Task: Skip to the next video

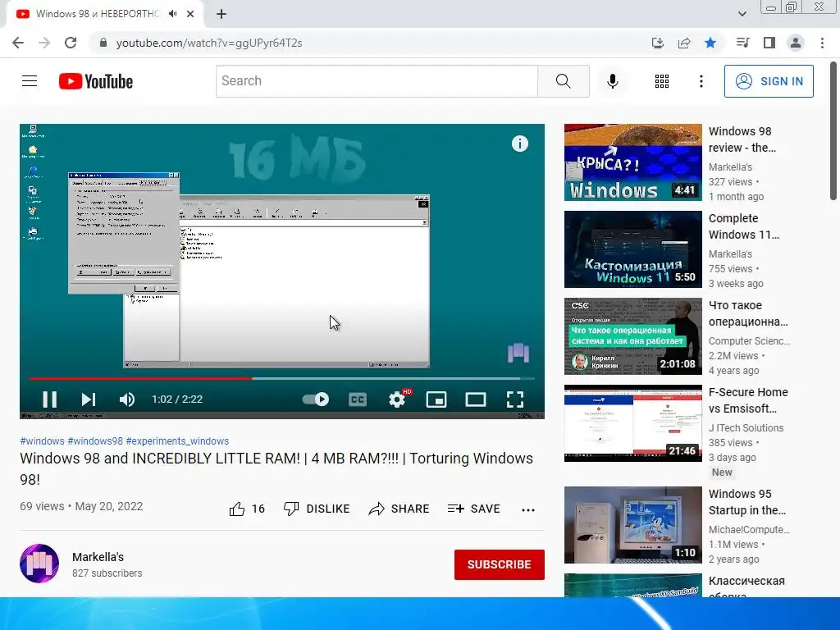Action: 89,399
